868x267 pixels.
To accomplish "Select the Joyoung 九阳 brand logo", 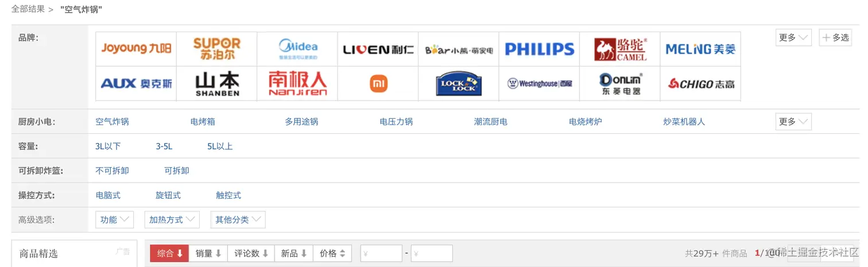I will click(136, 49).
